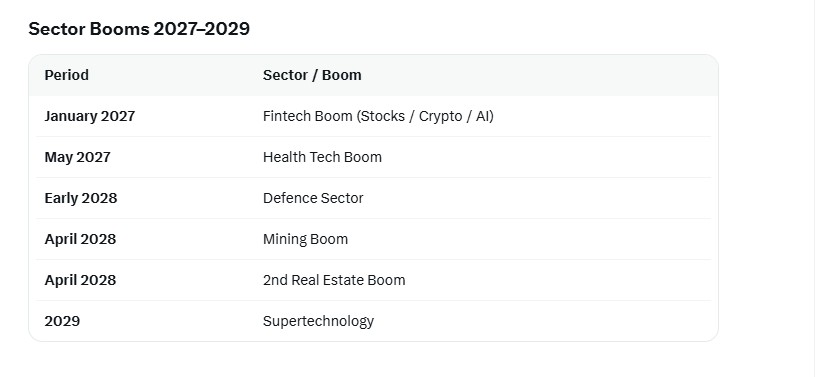Click April 2028 beside 2nd Real Estate Boom
824x377 pixels.
(x=80, y=280)
